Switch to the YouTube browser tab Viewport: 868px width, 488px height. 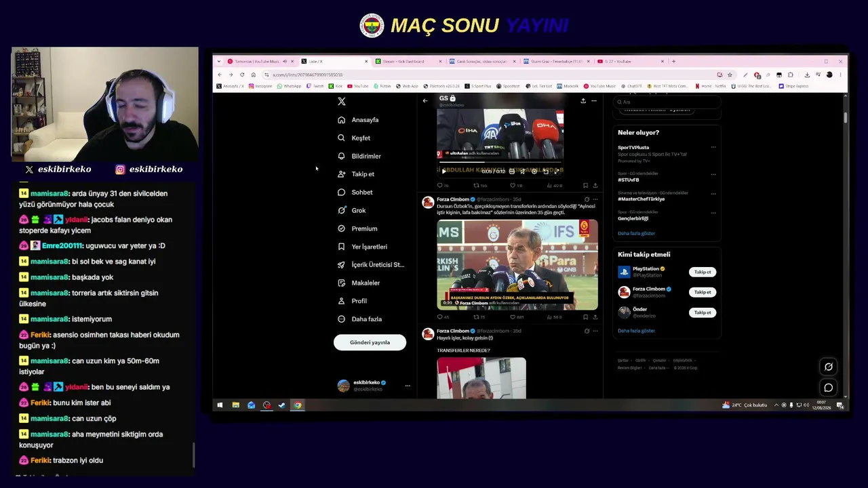(x=631, y=62)
